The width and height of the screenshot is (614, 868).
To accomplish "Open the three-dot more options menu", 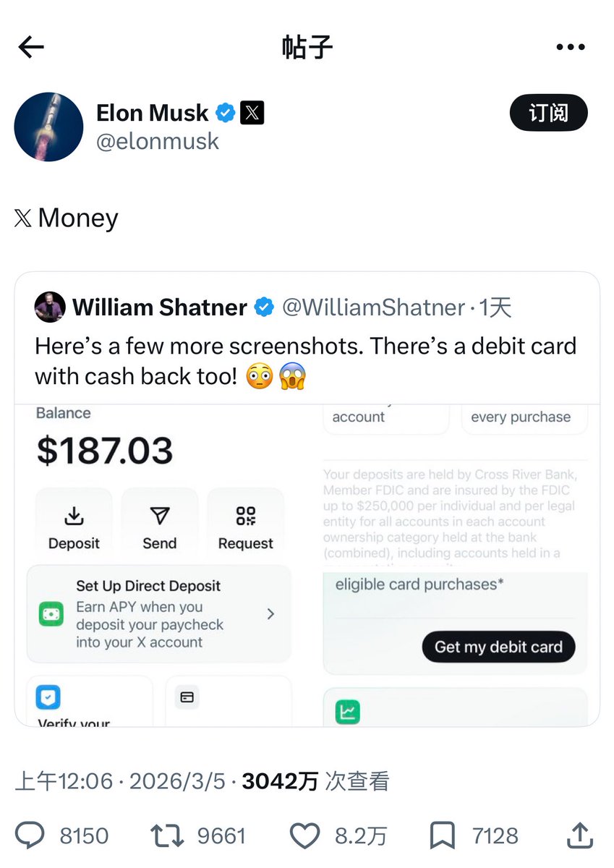I will pyautogui.click(x=570, y=48).
